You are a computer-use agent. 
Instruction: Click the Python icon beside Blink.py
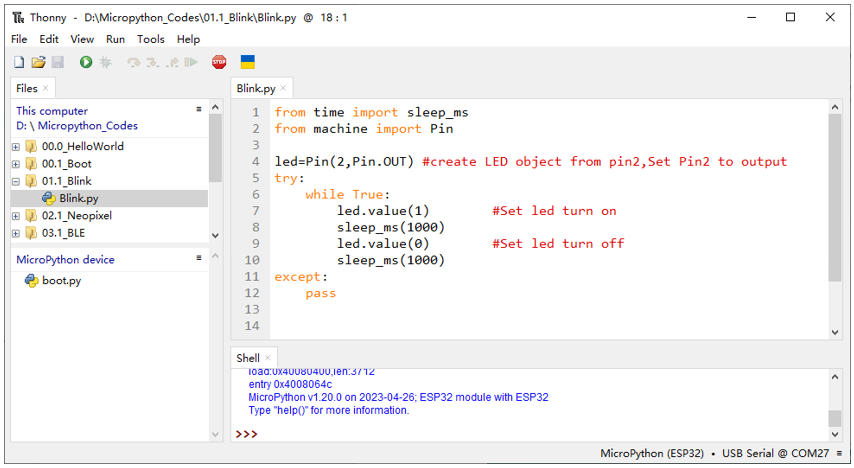tap(49, 198)
